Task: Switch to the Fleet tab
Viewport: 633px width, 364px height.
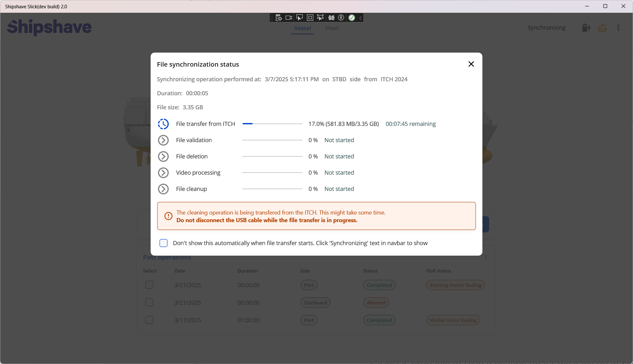Action: point(332,28)
